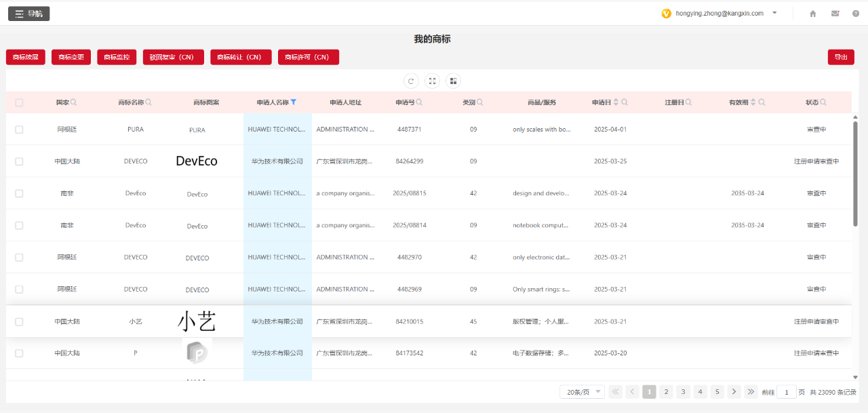Open the mail notifications icon

click(x=835, y=13)
